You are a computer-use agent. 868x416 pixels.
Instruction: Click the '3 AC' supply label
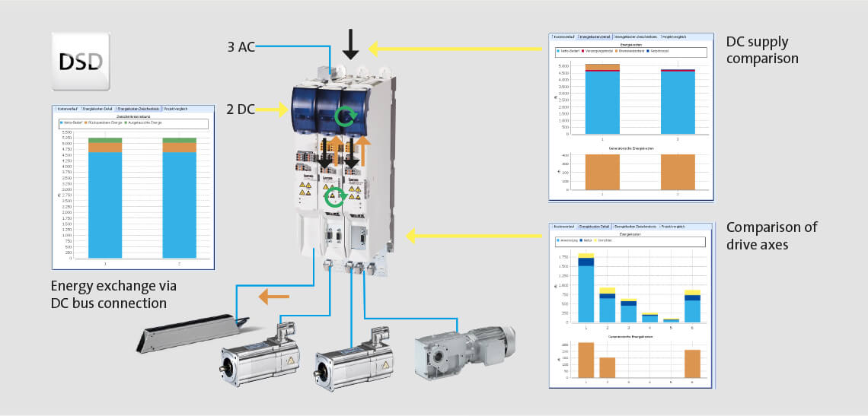pos(241,46)
